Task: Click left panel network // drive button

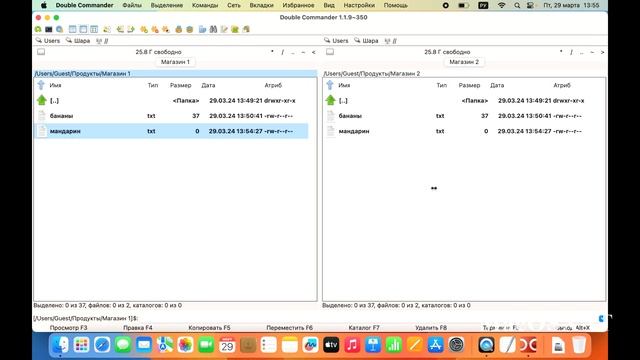Action: (102, 41)
